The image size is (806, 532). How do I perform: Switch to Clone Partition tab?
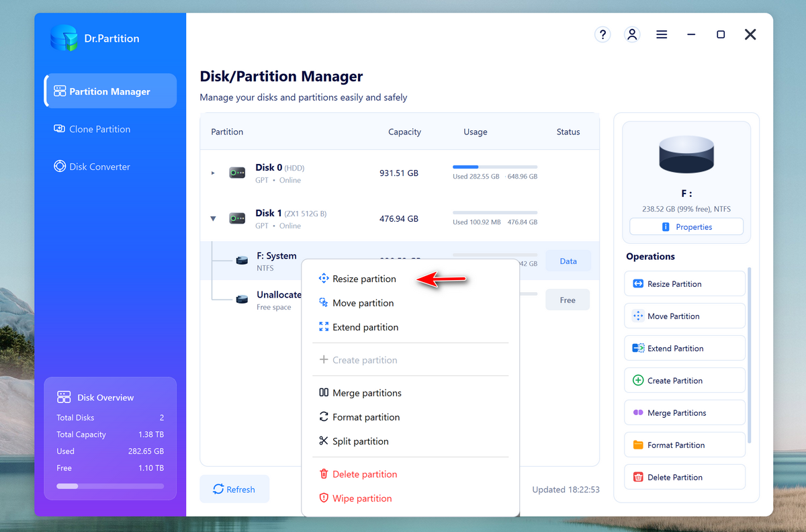110,129
